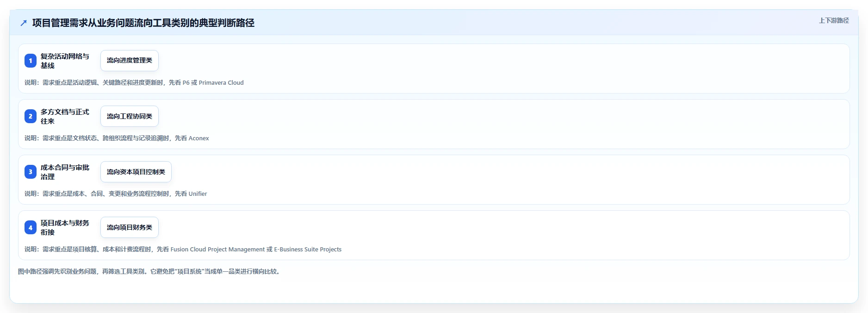This screenshot has width=868, height=313.
Task: Click the panel title 项目管理需求从业务问题流向工具类别的典型判断路径
Action: click(143, 23)
